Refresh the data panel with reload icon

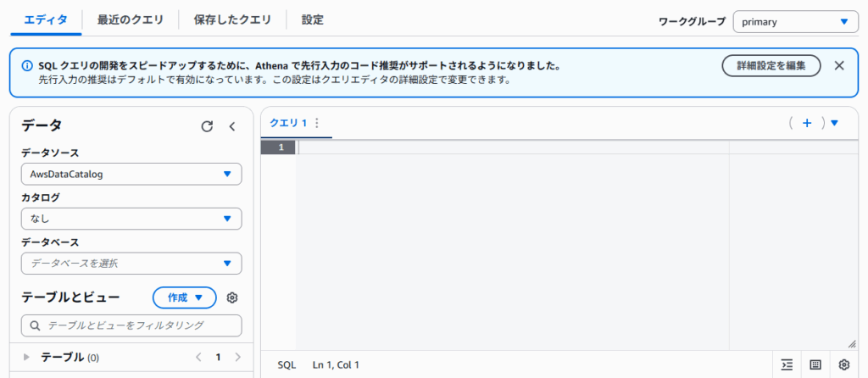click(x=207, y=126)
